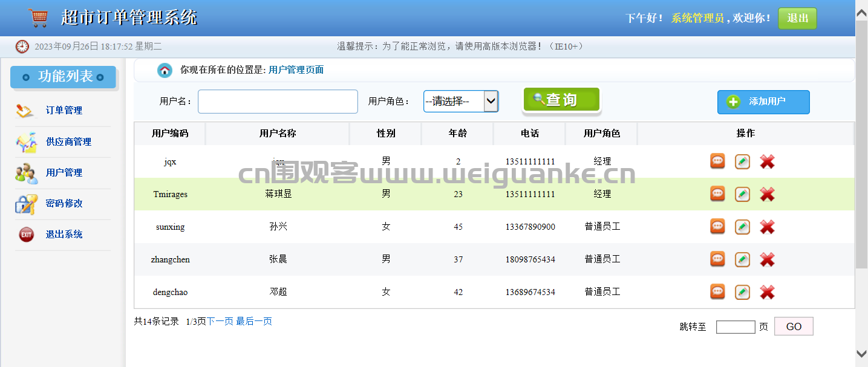The image size is (868, 367).
Task: Focus the 用户名 search input field
Action: pyautogui.click(x=278, y=102)
